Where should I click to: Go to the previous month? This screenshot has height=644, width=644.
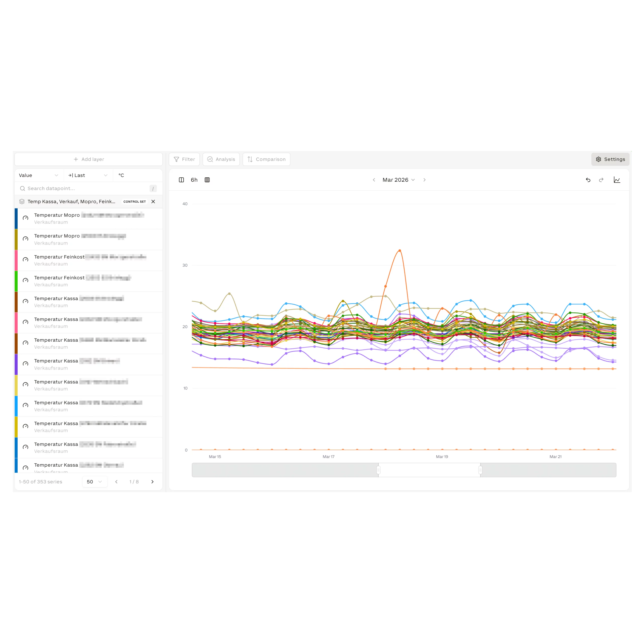(374, 180)
